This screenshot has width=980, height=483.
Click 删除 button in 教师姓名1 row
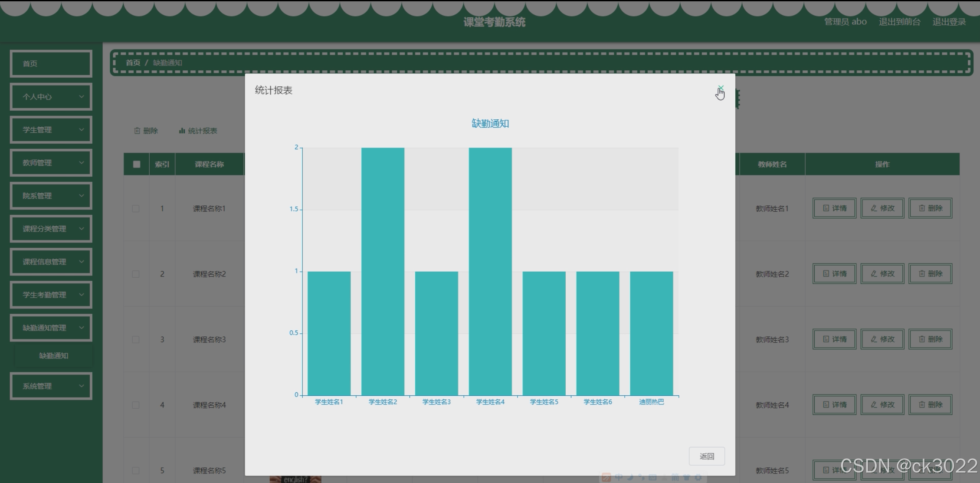pos(930,208)
